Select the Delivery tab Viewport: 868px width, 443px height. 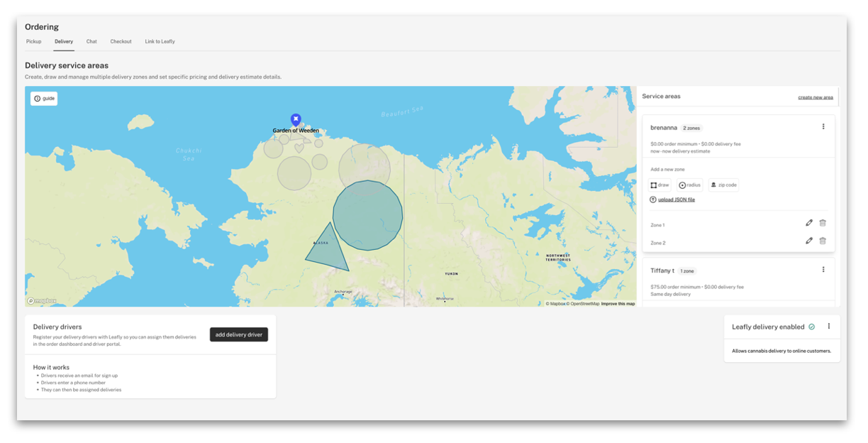(x=64, y=41)
